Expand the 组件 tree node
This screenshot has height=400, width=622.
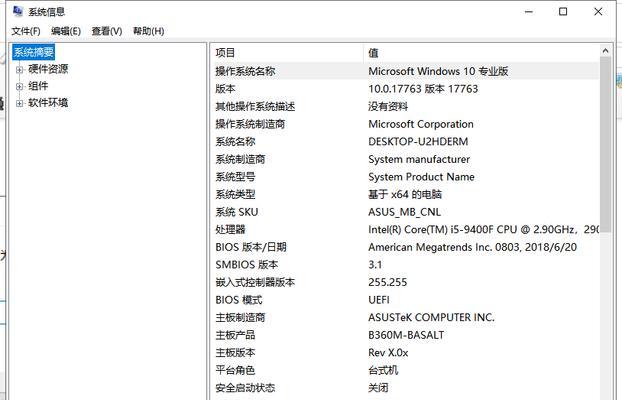pos(19,87)
